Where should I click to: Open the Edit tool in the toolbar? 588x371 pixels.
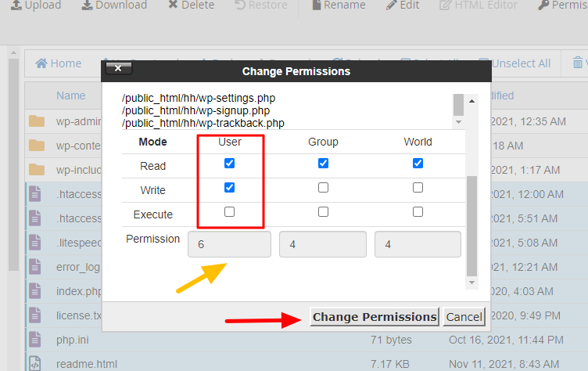click(403, 5)
